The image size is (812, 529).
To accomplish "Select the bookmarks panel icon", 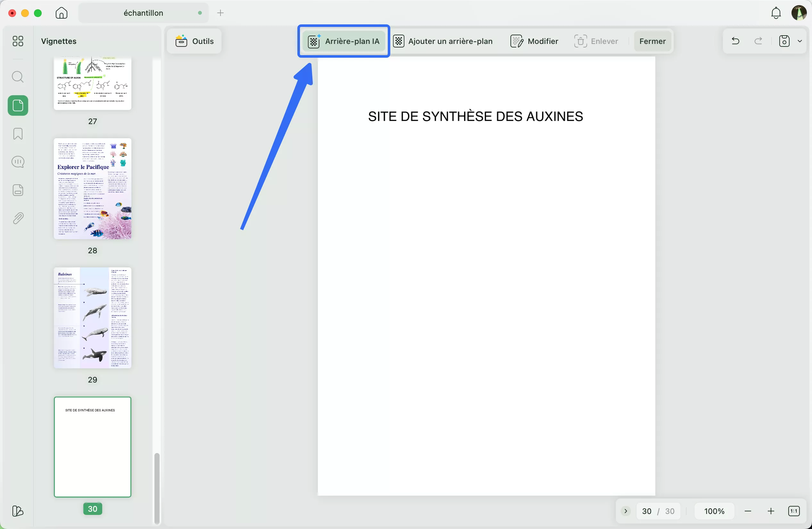I will (x=18, y=133).
